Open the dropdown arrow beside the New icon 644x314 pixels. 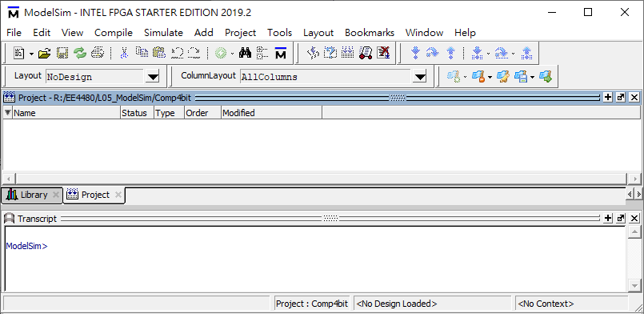point(31,54)
